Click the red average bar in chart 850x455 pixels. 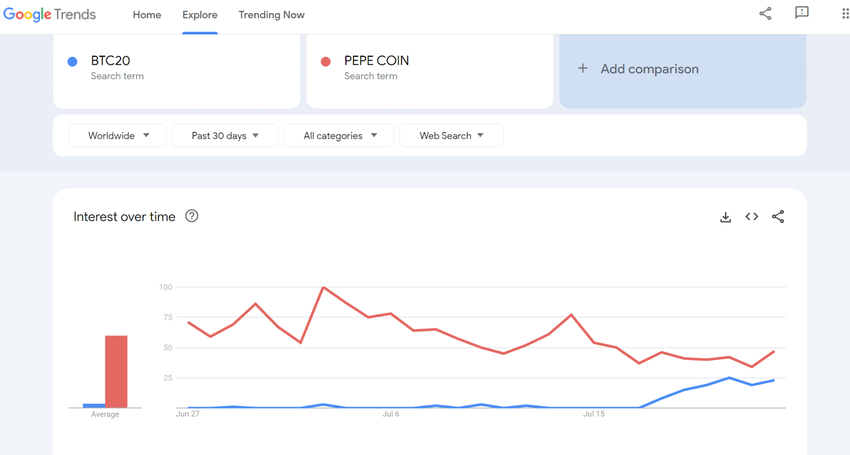pyautogui.click(x=116, y=371)
